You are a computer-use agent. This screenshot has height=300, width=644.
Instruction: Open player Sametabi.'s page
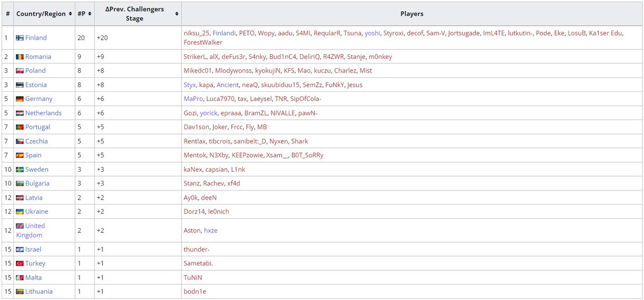tap(198, 264)
